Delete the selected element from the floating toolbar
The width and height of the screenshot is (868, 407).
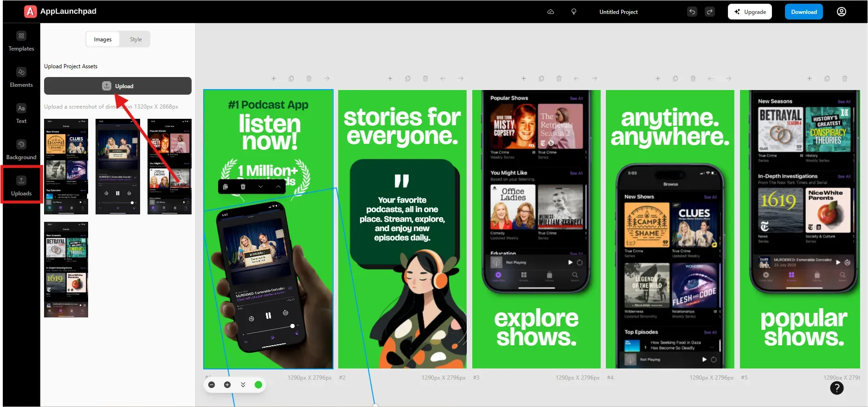(243, 187)
